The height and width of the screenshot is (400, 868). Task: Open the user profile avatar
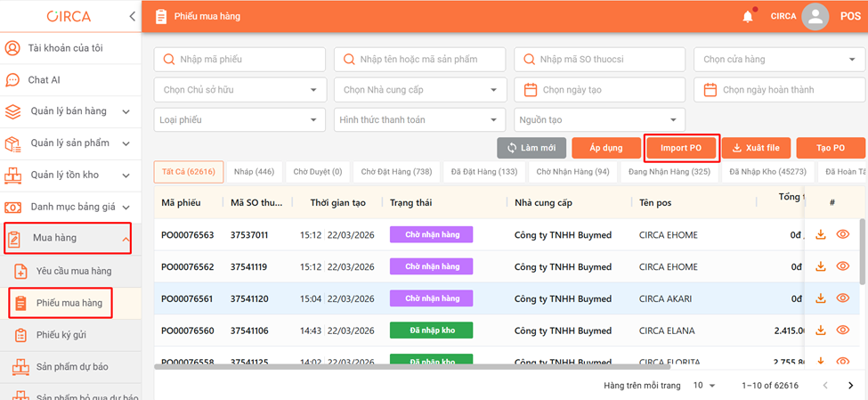pos(815,16)
